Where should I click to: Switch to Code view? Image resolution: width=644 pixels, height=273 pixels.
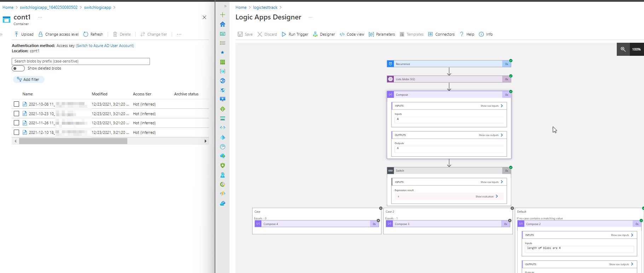[352, 34]
